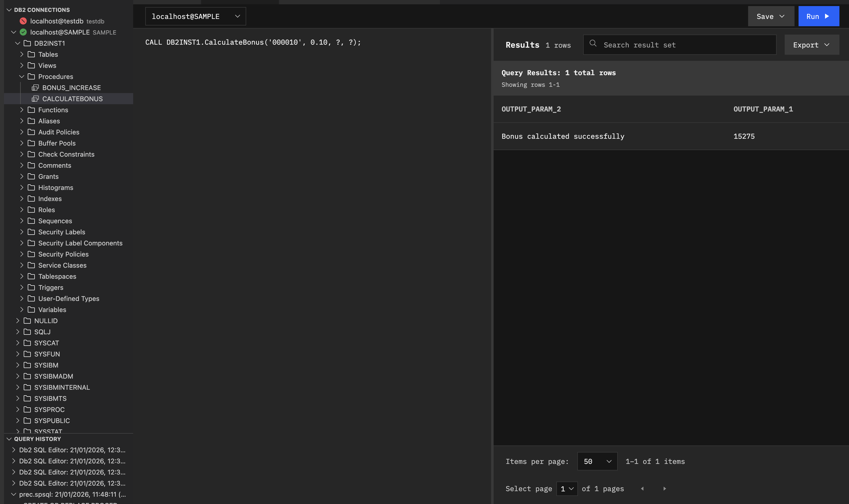Select the SYSCAT schema in the sidebar

(x=47, y=343)
